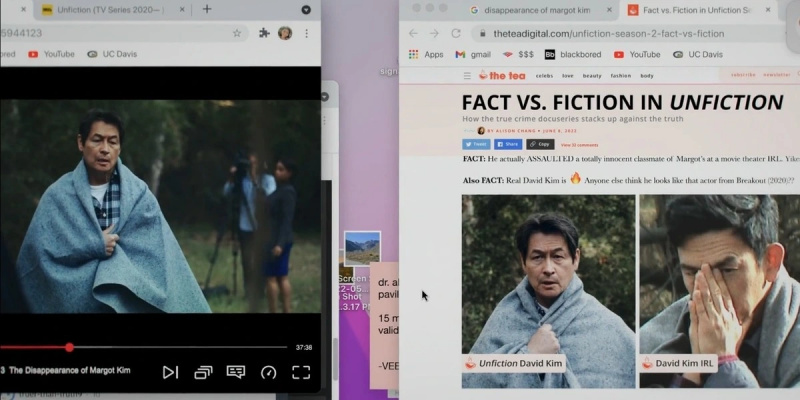Click the subscribe link

743,74
